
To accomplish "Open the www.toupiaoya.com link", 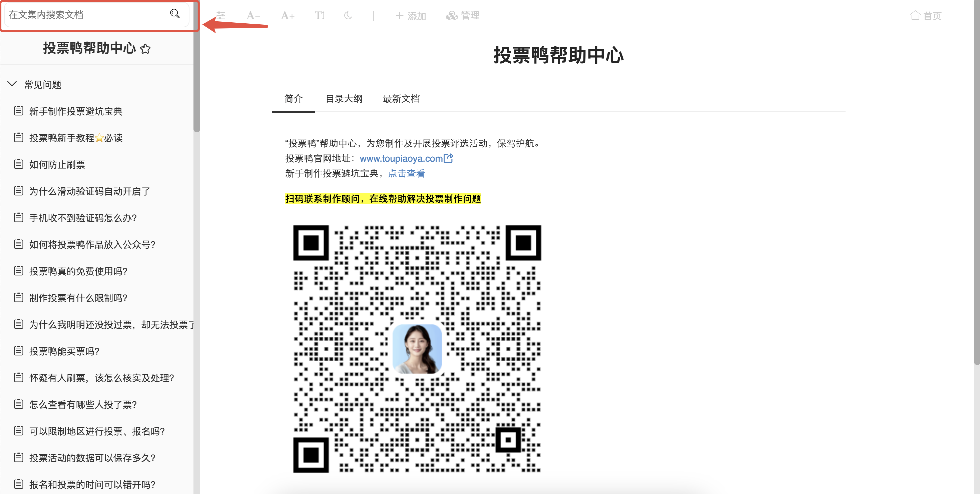I will tap(401, 158).
